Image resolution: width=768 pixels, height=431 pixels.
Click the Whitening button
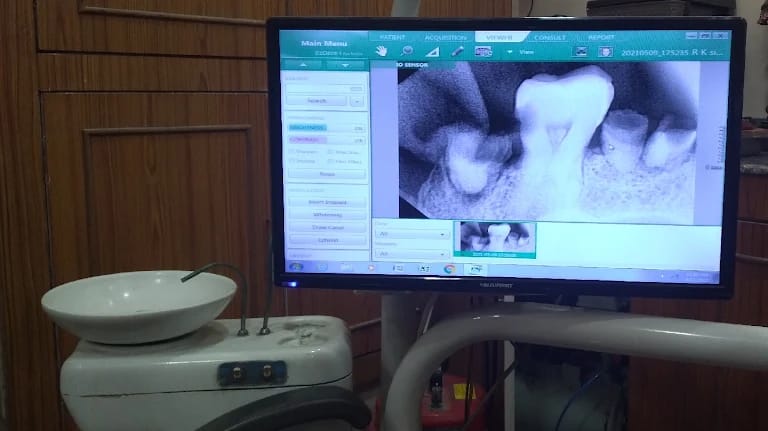click(x=327, y=215)
